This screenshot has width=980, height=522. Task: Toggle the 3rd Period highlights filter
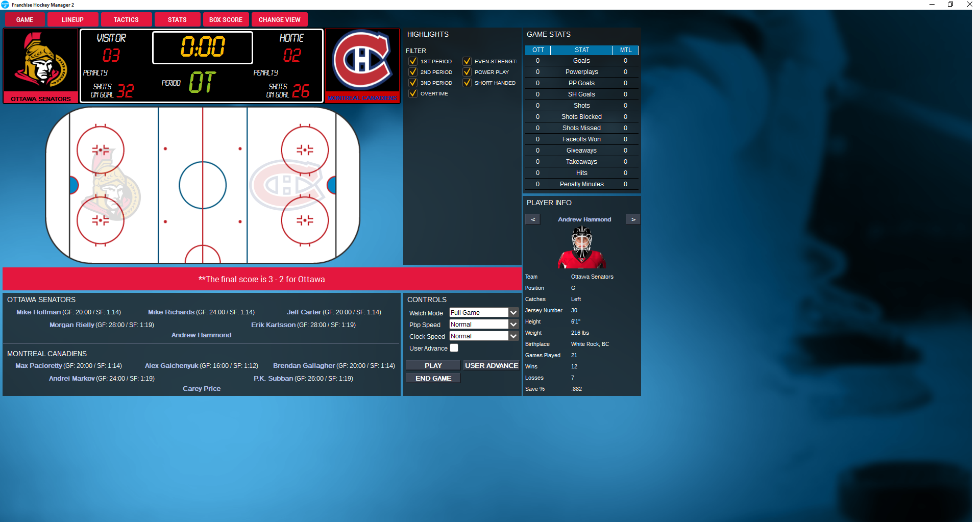[413, 83]
